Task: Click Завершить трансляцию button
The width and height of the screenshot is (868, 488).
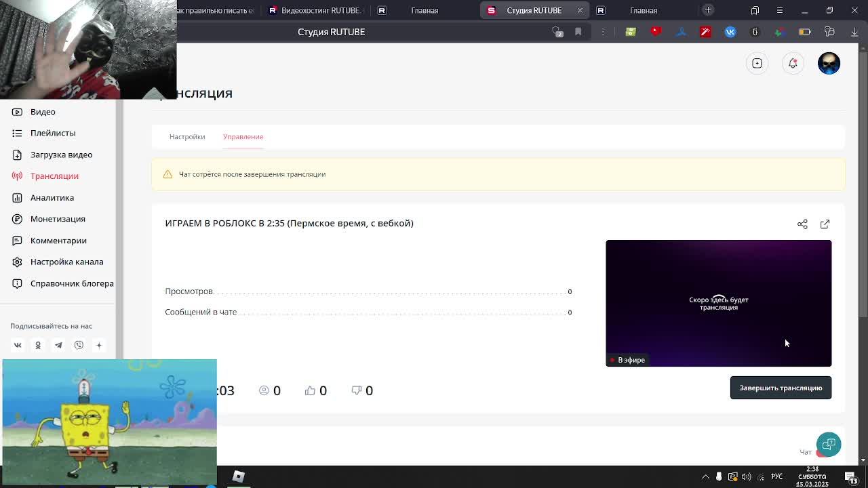Action: tap(781, 388)
